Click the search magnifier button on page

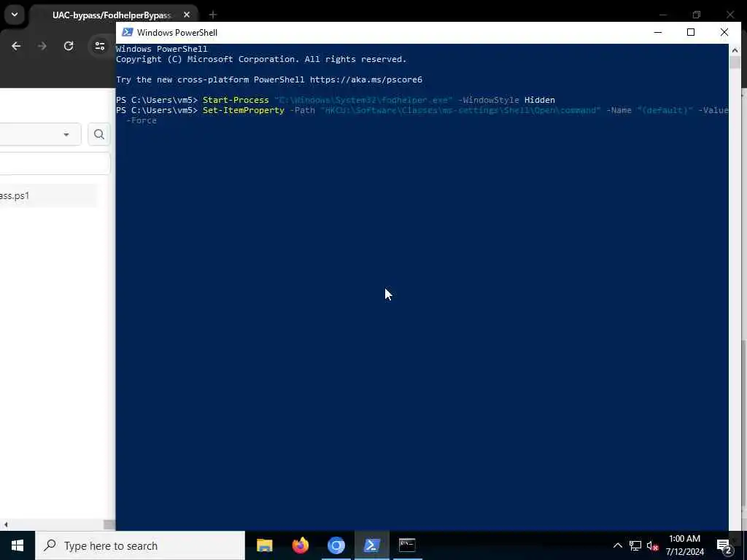pyautogui.click(x=99, y=134)
